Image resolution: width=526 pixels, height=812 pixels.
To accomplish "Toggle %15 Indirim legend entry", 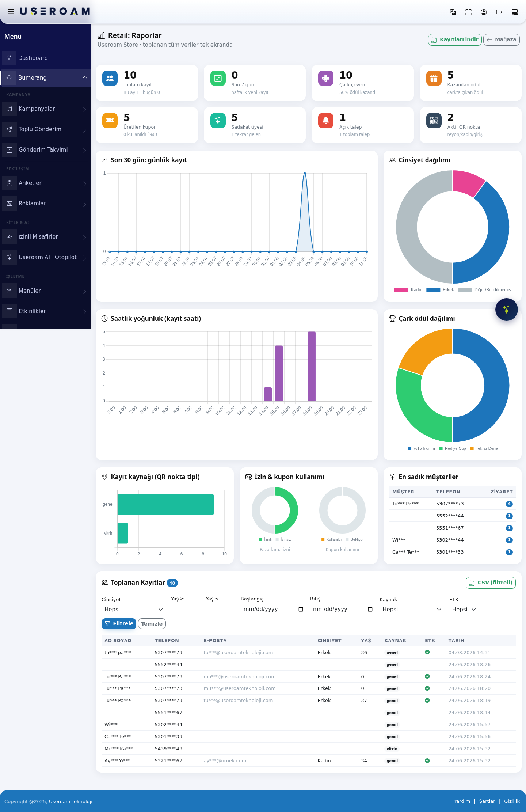I will point(421,448).
